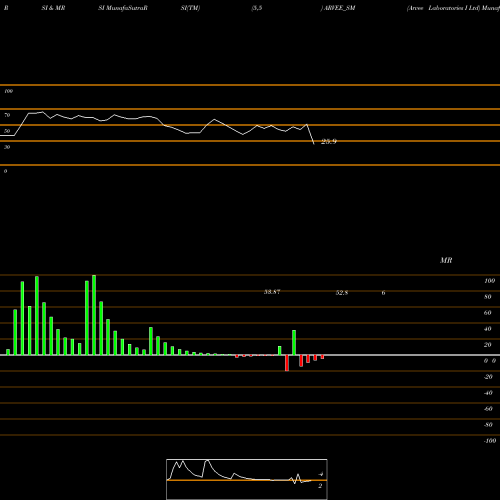Image resolution: width=500 pixels, height=500 pixels.
Task: Click the 40 label on the MR axis
Action: click(488, 329)
